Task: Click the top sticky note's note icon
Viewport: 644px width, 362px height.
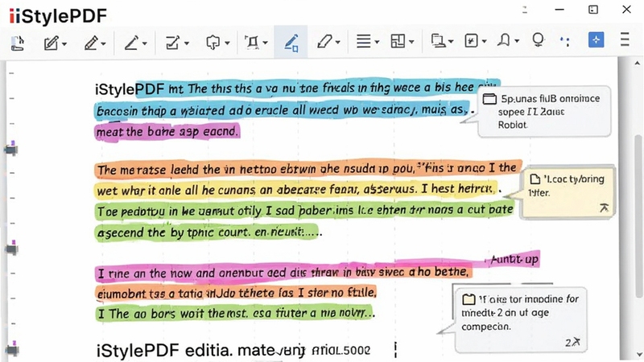Action: [x=489, y=99]
